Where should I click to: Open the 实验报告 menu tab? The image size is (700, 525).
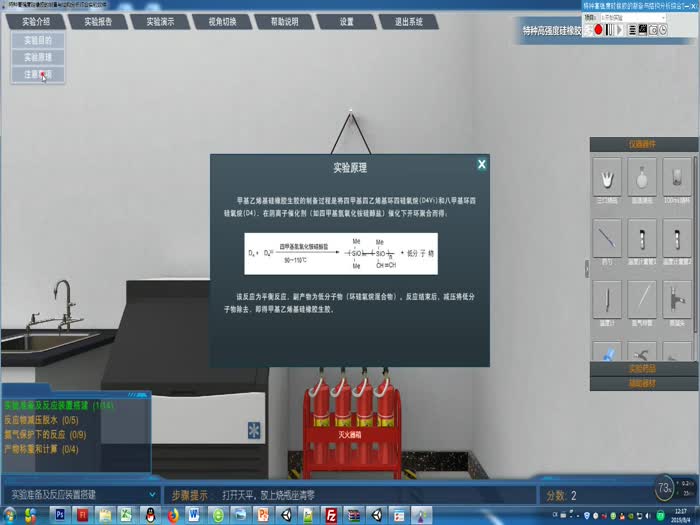pyautogui.click(x=98, y=21)
